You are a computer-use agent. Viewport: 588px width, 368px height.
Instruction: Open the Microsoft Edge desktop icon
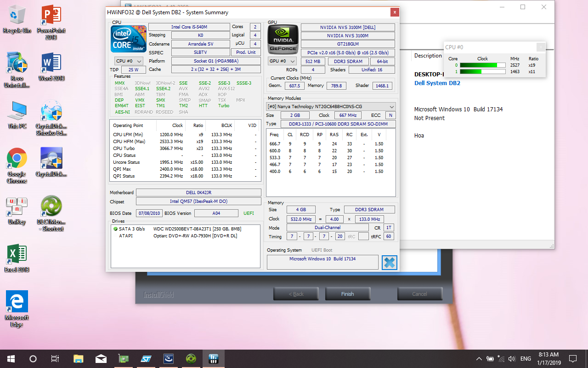(x=17, y=309)
